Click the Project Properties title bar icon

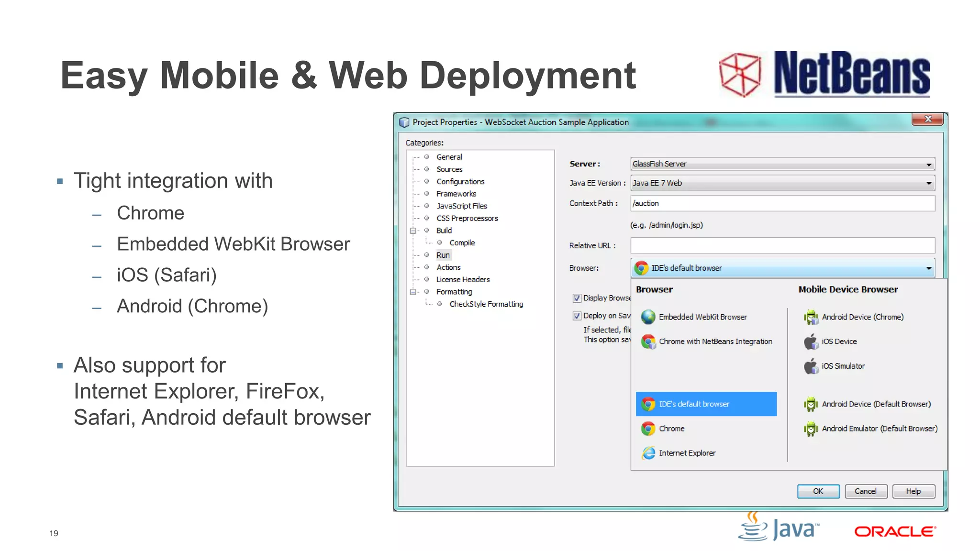pyautogui.click(x=404, y=122)
